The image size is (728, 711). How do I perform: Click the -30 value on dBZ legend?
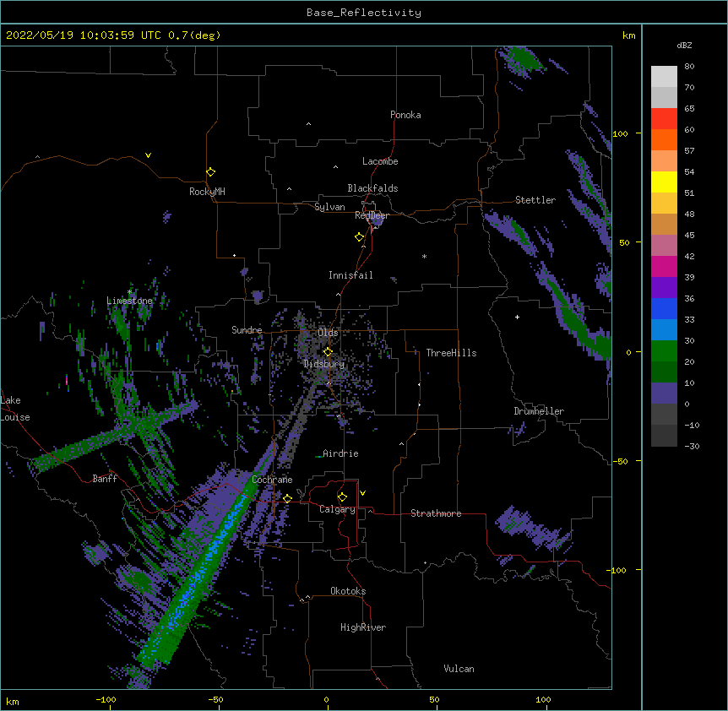pyautogui.click(x=692, y=446)
